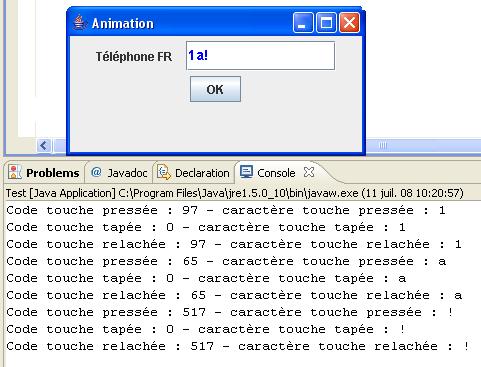Click console line 'touche pressée : 97'
Image resolution: width=481 pixels, height=367 pixels.
[x=226, y=210]
